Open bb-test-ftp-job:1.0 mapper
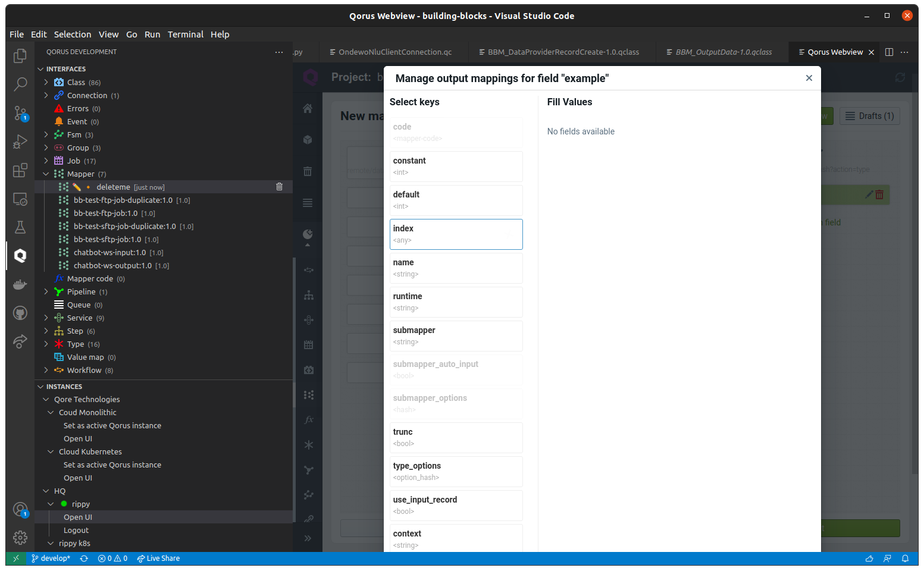924x571 pixels. (106, 213)
